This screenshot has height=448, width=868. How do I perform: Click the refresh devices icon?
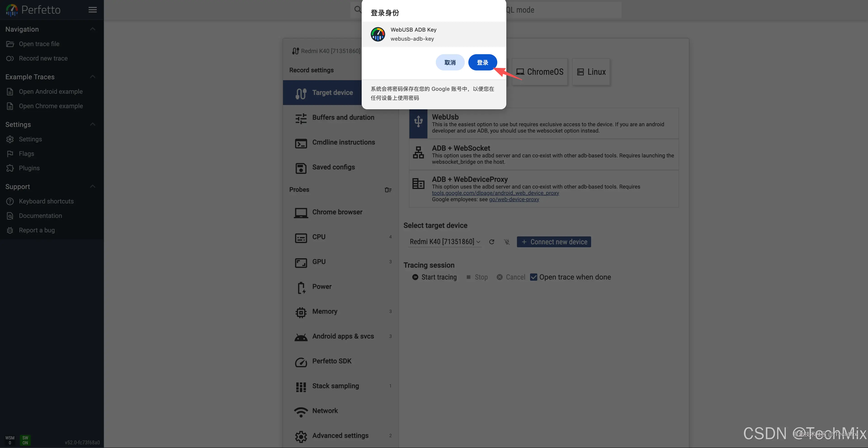pyautogui.click(x=492, y=242)
